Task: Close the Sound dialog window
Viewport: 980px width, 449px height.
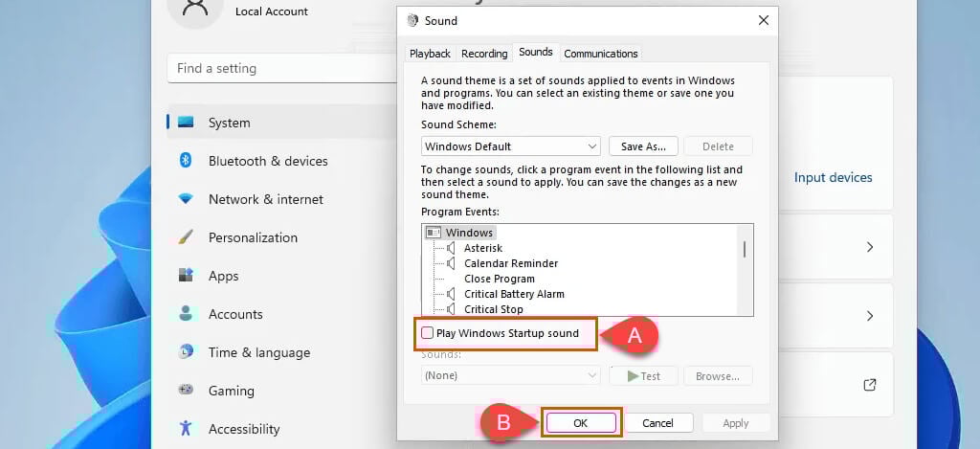Action: coord(763,21)
